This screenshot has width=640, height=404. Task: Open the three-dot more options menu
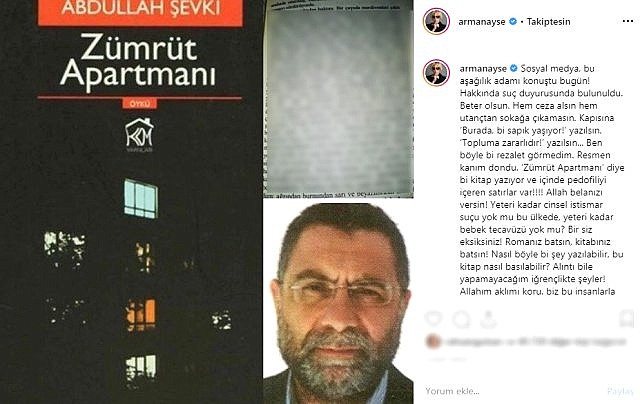pyautogui.click(x=627, y=21)
